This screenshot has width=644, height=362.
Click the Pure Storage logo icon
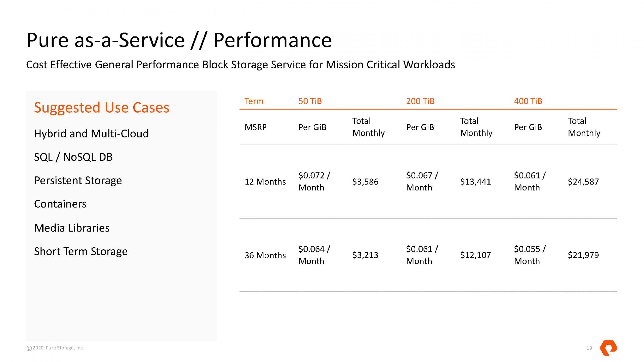608,348
